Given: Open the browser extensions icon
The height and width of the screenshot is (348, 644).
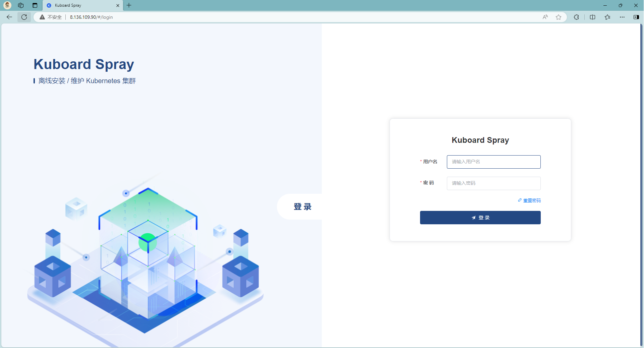Looking at the screenshot, I should pos(576,17).
